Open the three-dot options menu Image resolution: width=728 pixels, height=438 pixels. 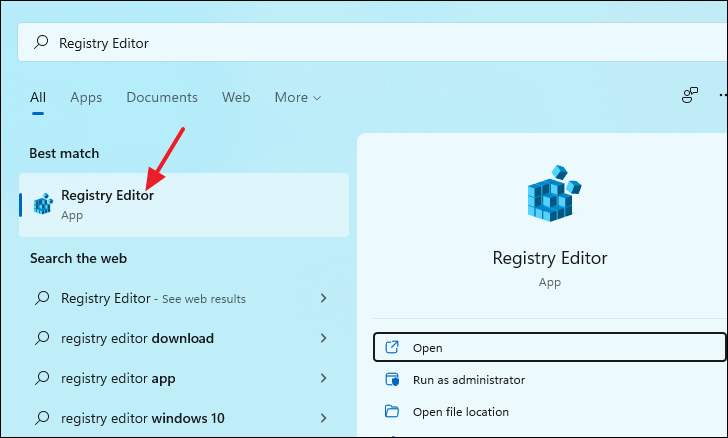723,95
